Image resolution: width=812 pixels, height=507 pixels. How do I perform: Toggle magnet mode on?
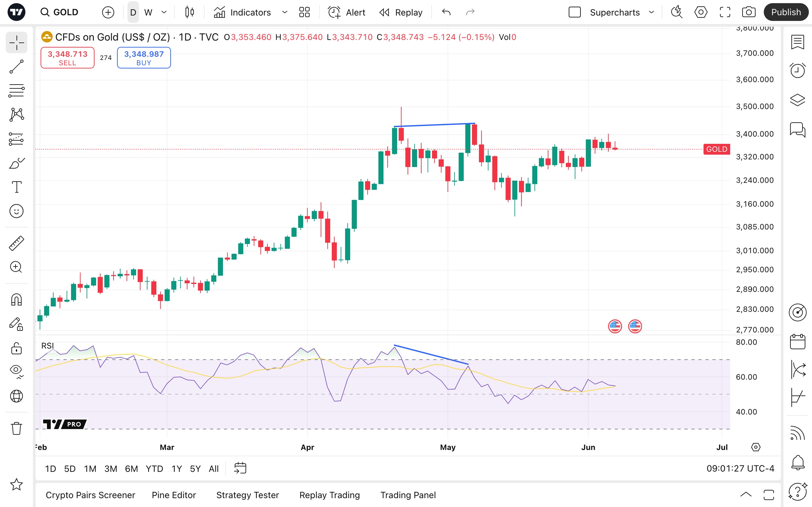pyautogui.click(x=16, y=299)
